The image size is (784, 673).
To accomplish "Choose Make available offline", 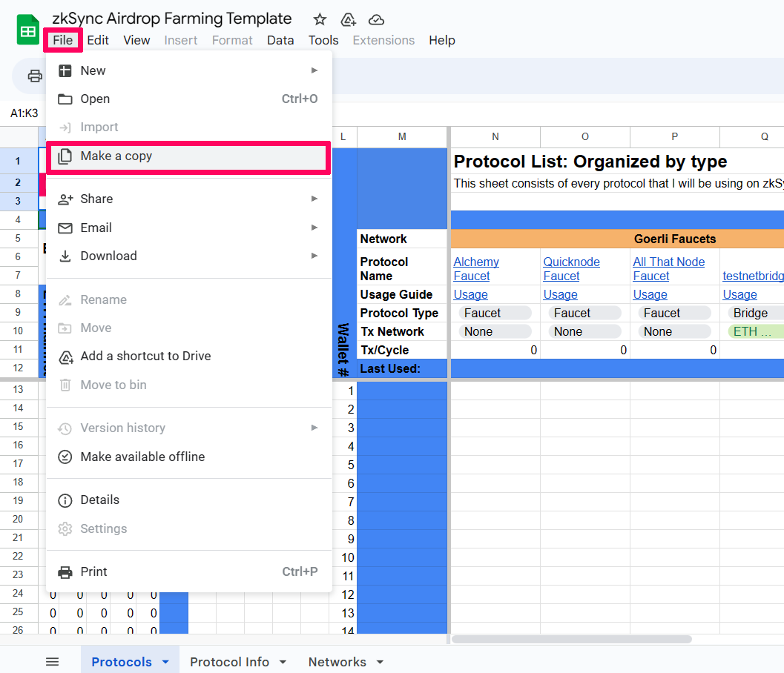I will point(189,457).
